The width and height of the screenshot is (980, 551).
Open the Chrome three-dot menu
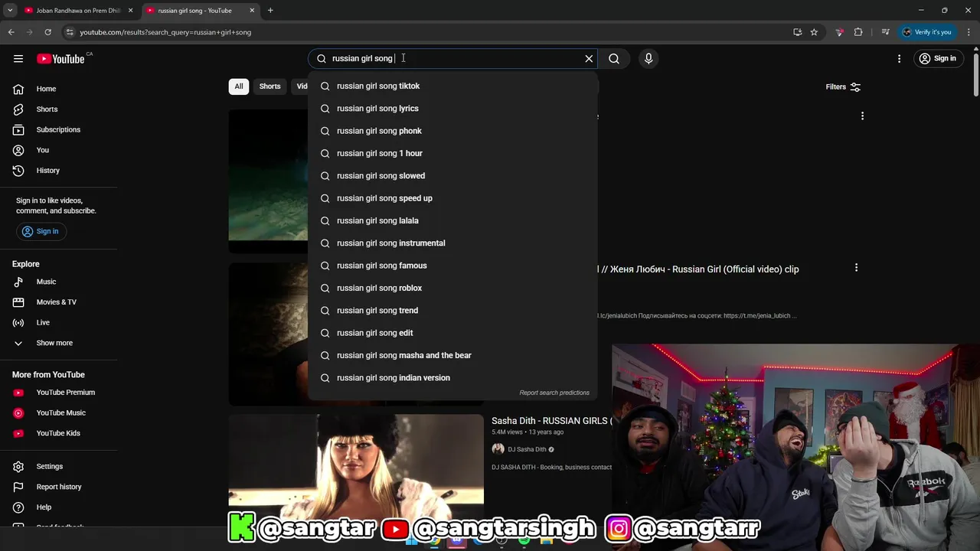tap(969, 32)
